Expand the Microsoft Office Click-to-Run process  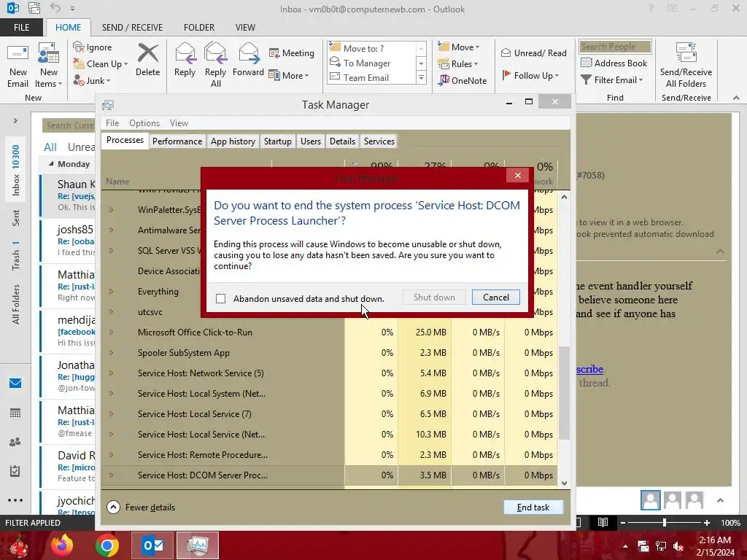point(111,332)
